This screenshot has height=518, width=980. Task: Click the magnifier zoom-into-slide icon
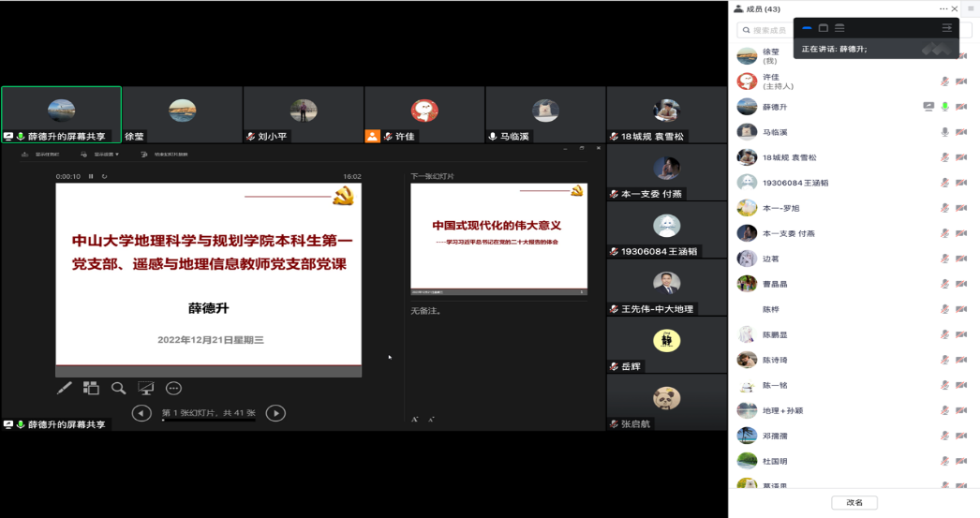point(118,388)
